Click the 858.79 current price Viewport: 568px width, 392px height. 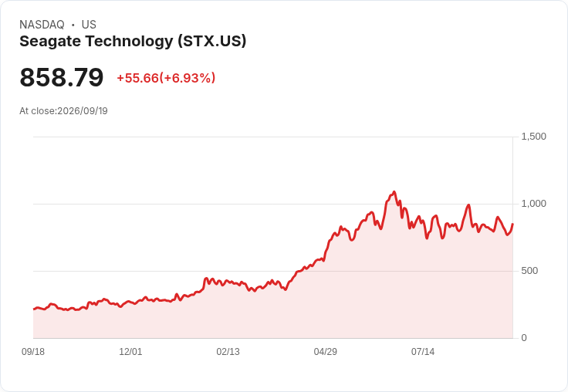pos(62,77)
